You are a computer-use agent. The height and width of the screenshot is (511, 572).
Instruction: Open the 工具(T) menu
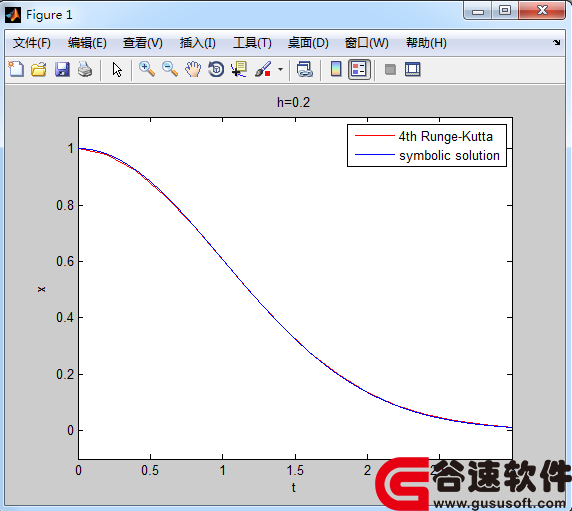pyautogui.click(x=252, y=43)
